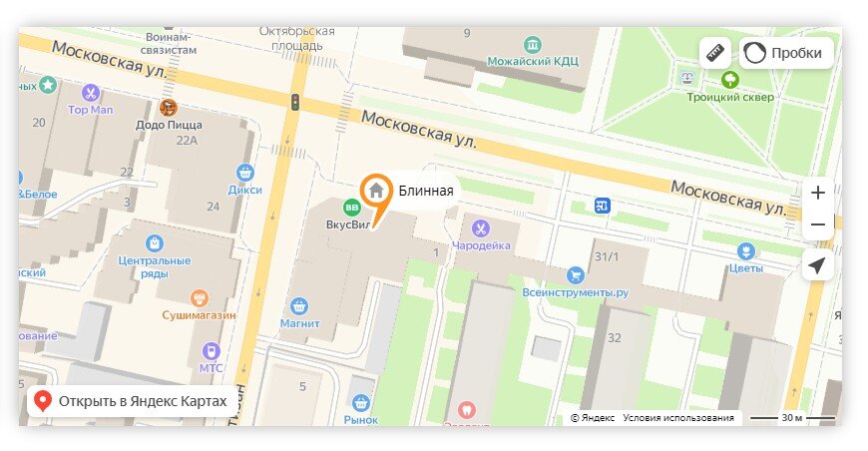
Task: Click the Дикси shopping basket icon
Action: [x=244, y=172]
